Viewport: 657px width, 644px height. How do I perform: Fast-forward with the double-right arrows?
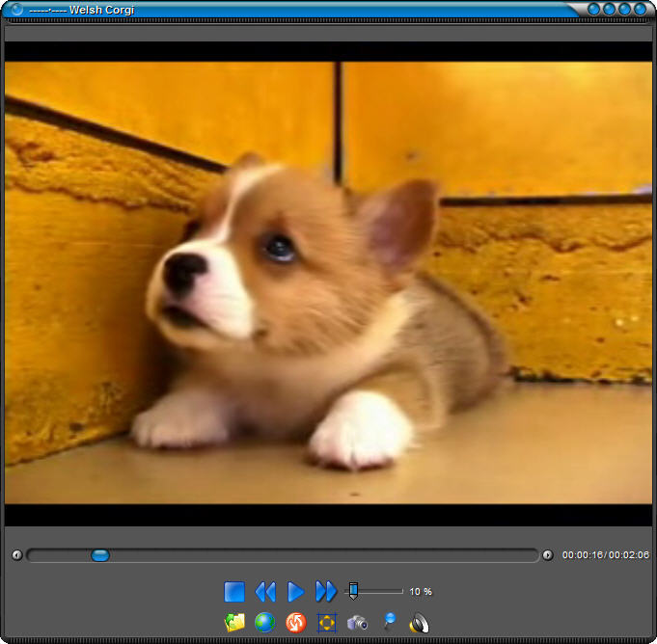click(x=326, y=592)
